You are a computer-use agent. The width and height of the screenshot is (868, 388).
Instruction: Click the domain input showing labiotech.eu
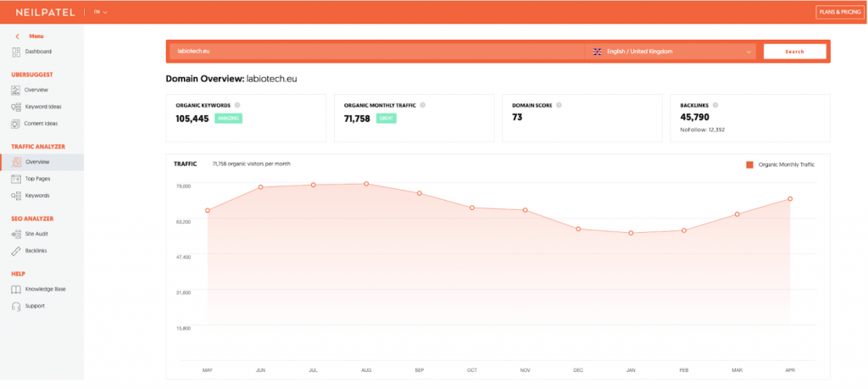tap(376, 52)
